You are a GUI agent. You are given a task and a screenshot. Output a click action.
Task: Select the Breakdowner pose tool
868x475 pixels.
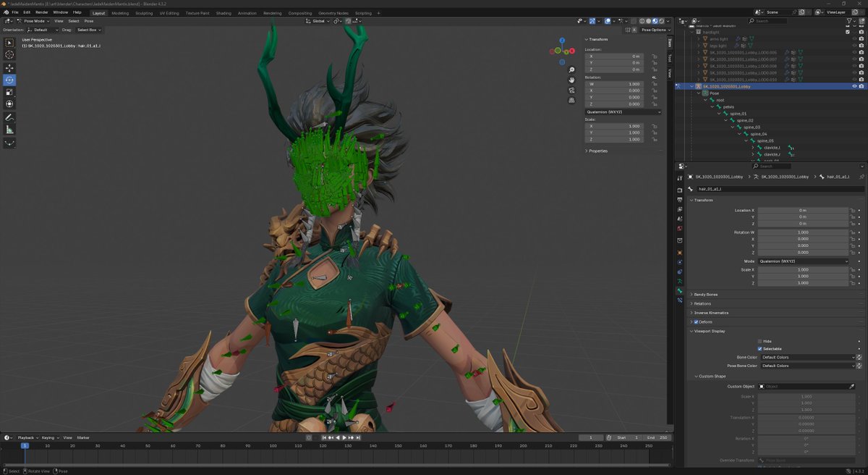point(9,143)
